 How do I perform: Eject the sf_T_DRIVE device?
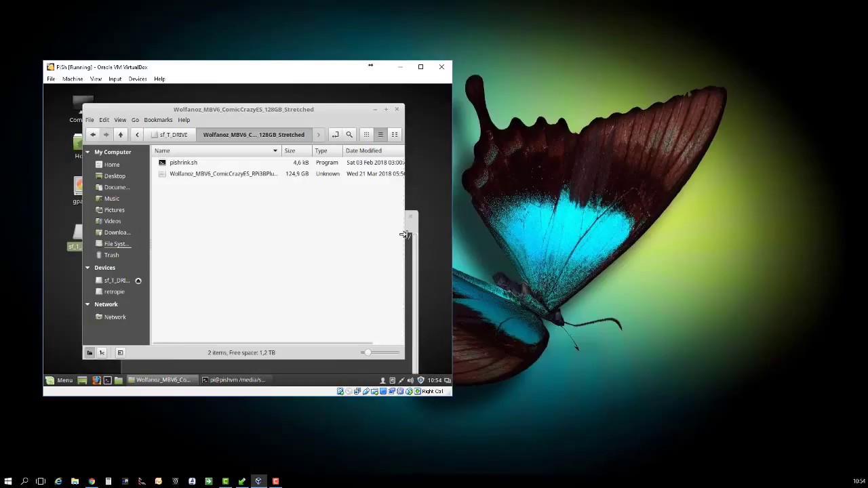pyautogui.click(x=138, y=281)
